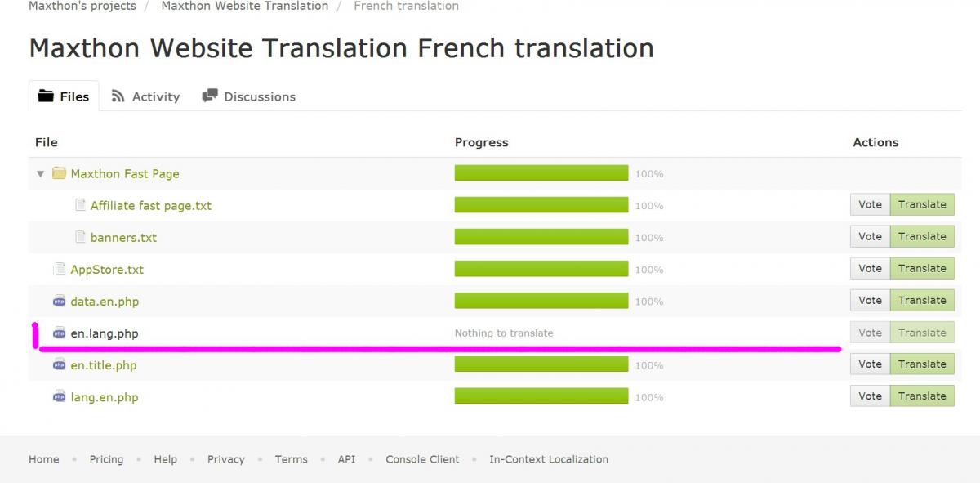Translate banners.txt
This screenshot has height=483, width=980.
click(922, 236)
